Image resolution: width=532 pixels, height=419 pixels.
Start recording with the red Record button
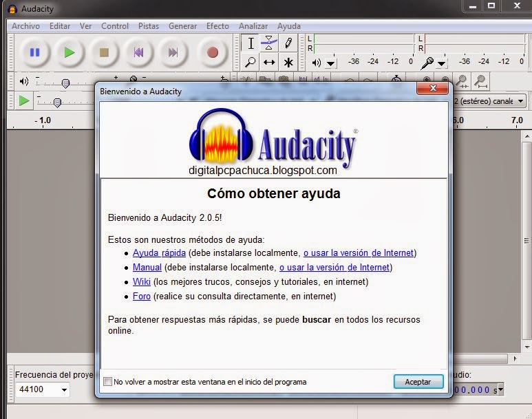213,52
